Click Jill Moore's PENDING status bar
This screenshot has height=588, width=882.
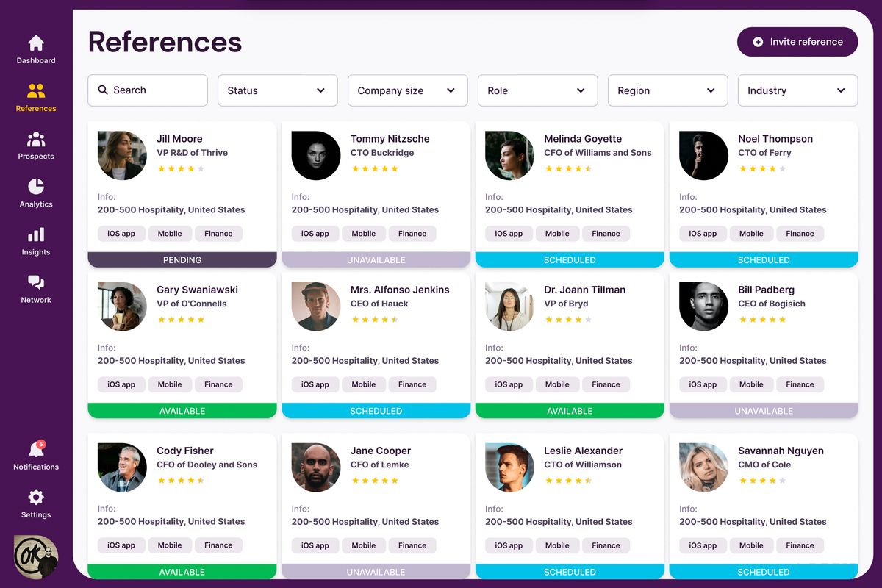pos(182,259)
